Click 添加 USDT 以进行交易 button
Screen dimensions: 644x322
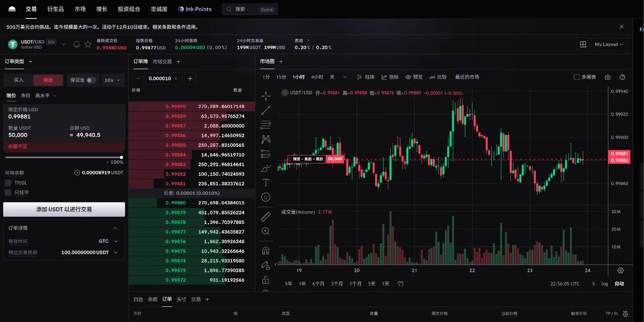click(x=64, y=209)
